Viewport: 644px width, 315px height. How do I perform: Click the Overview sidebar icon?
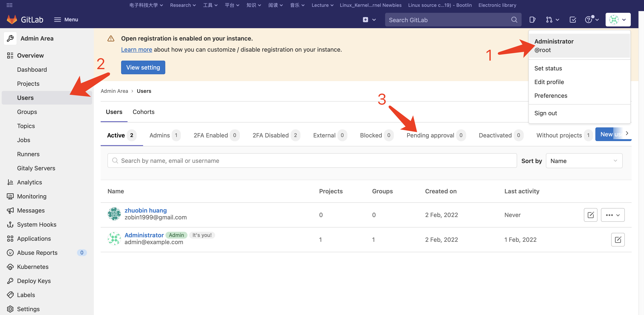coord(10,55)
